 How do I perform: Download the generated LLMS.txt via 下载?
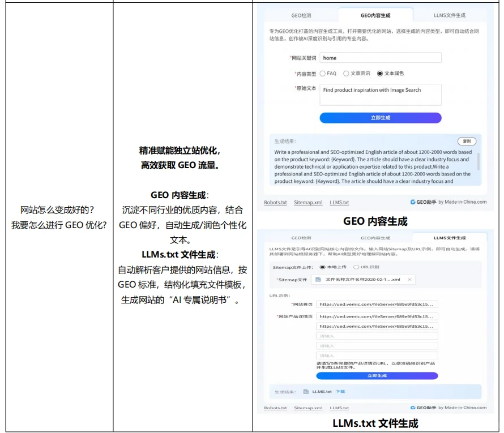pos(340,392)
